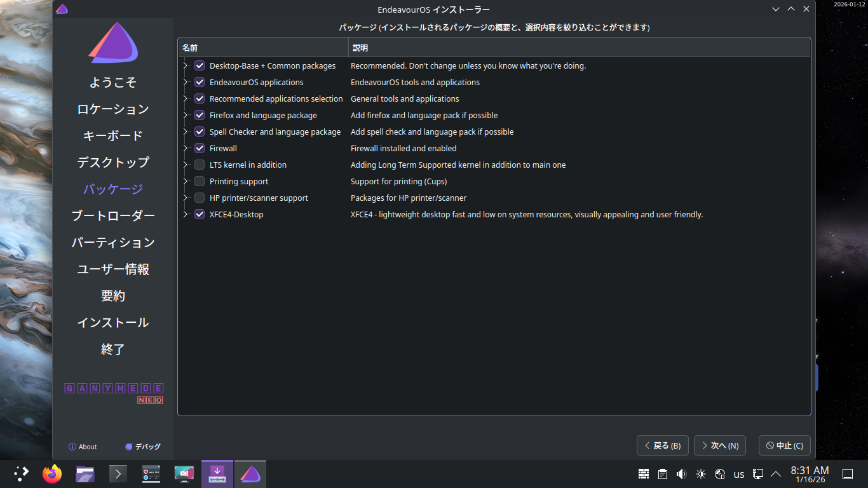Uncheck EndeavourOS applications checkbox

[x=200, y=82]
